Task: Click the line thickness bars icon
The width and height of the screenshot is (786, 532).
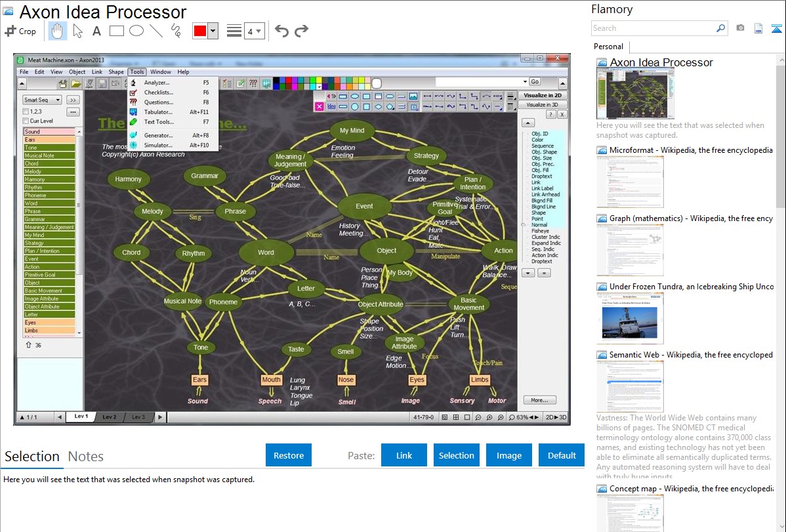Action: [x=234, y=31]
